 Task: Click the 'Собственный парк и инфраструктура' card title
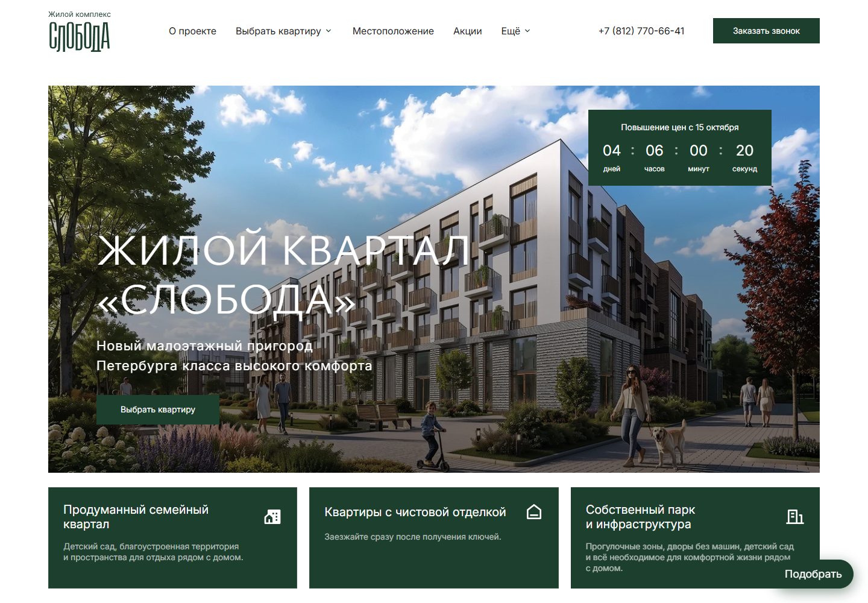pos(640,517)
